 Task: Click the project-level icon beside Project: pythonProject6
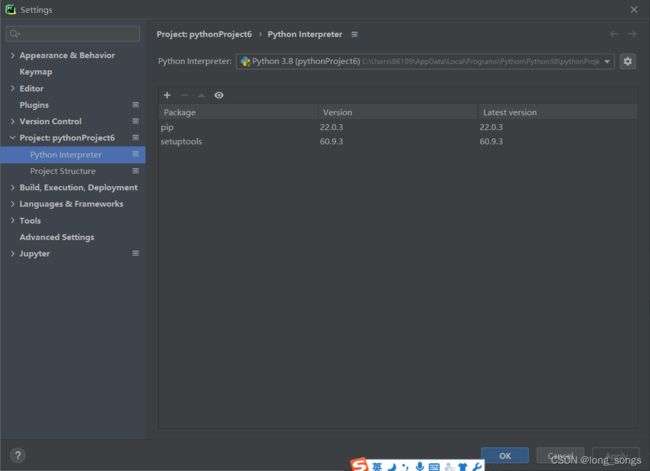(136, 137)
